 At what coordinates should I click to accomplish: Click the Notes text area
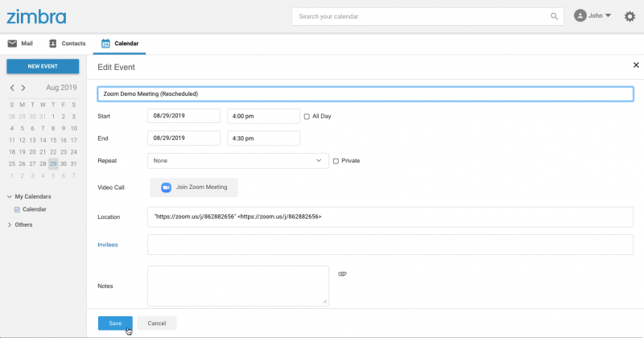[238, 286]
